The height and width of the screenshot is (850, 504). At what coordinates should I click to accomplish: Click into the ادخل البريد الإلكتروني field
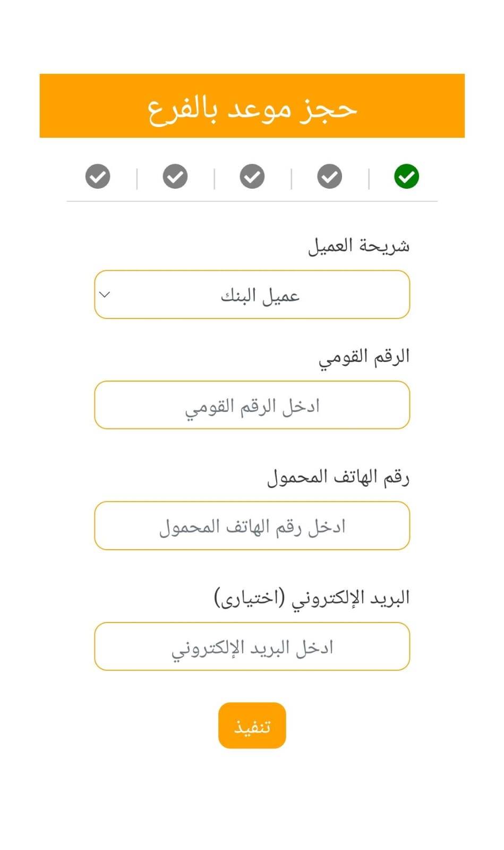(x=252, y=646)
